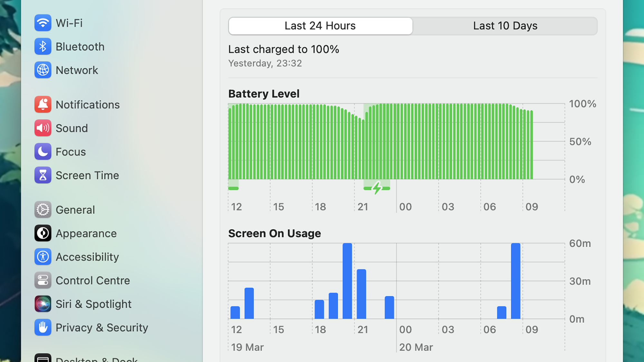This screenshot has height=362, width=644.
Task: Select the Accessibility icon in sidebar
Action: (43, 257)
